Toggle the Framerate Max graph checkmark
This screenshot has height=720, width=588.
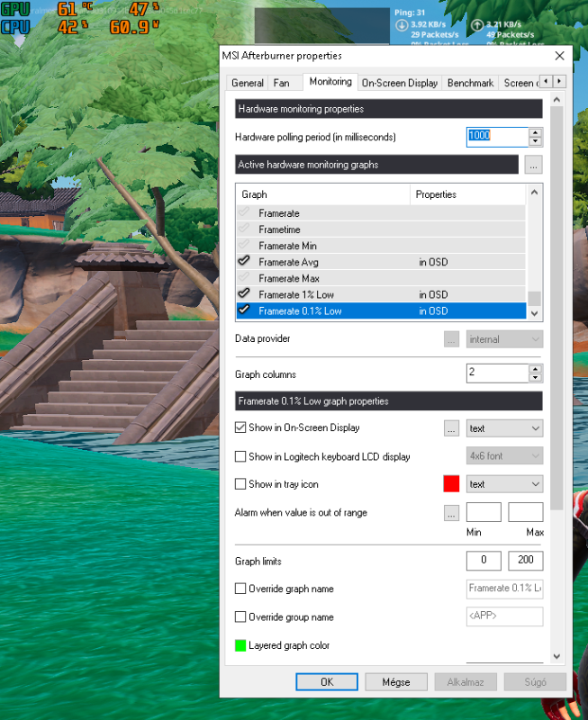(244, 278)
